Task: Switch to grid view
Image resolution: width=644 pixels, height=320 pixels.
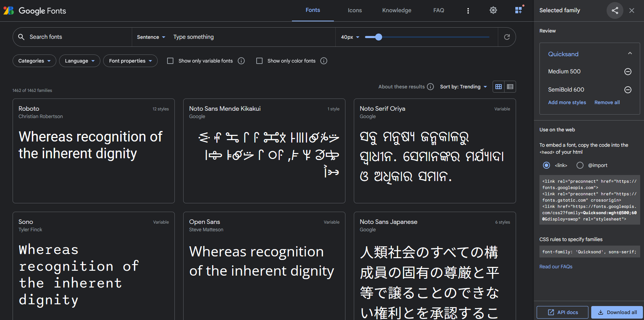Action: [499, 87]
